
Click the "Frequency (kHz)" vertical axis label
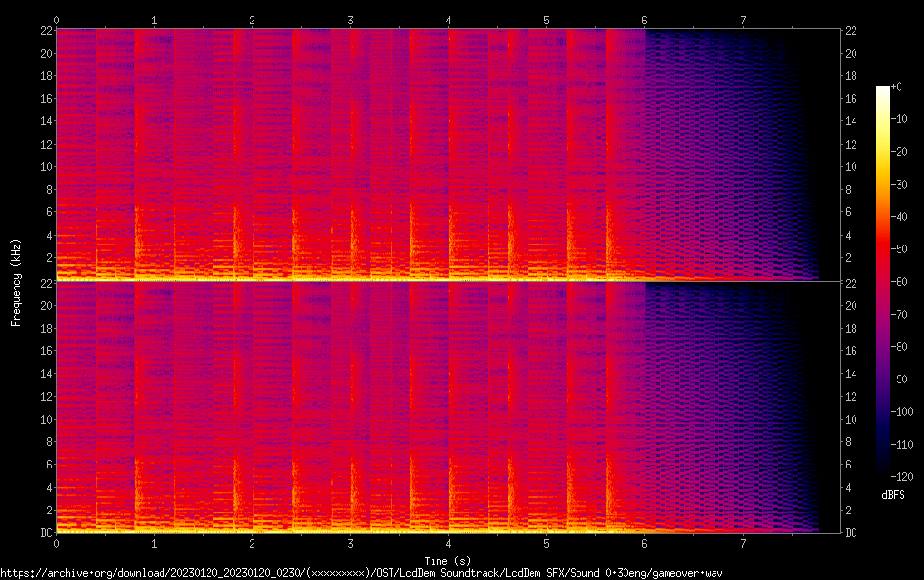pos(16,282)
